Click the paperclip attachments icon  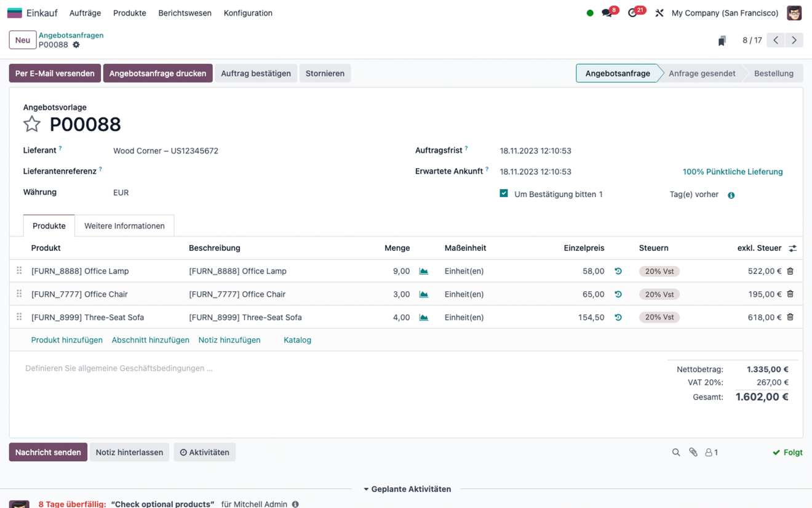[x=693, y=452]
